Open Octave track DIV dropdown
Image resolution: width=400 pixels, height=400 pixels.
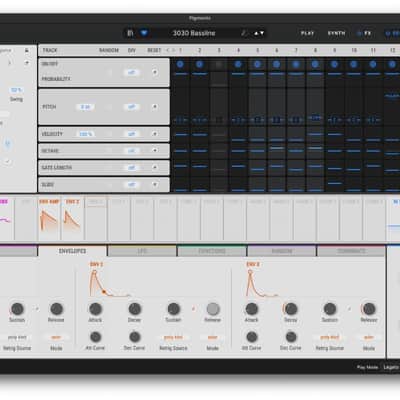click(132, 151)
